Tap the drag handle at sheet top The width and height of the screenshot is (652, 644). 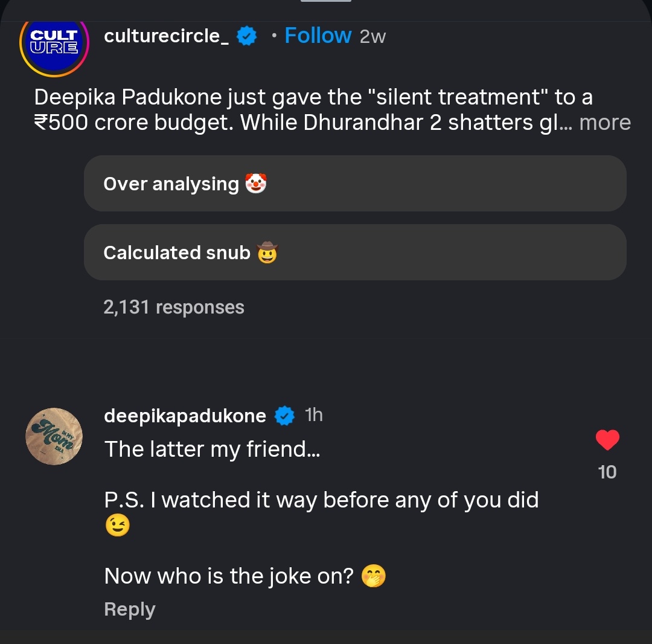(x=326, y=1)
